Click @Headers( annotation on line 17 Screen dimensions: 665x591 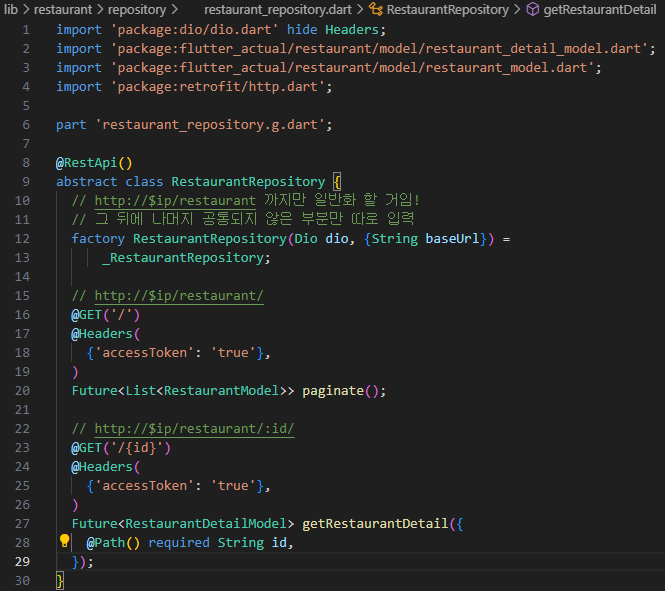tap(106, 334)
